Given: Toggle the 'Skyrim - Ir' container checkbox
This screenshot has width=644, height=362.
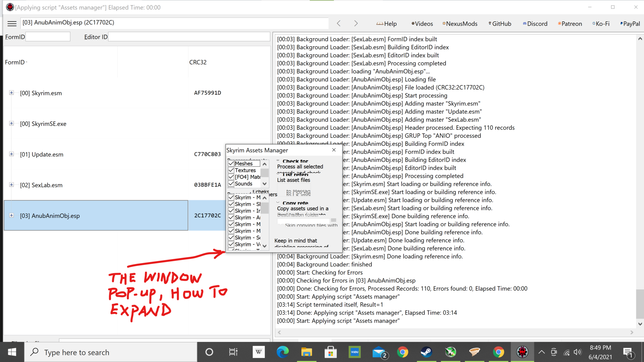Looking at the screenshot, I should coord(231,211).
